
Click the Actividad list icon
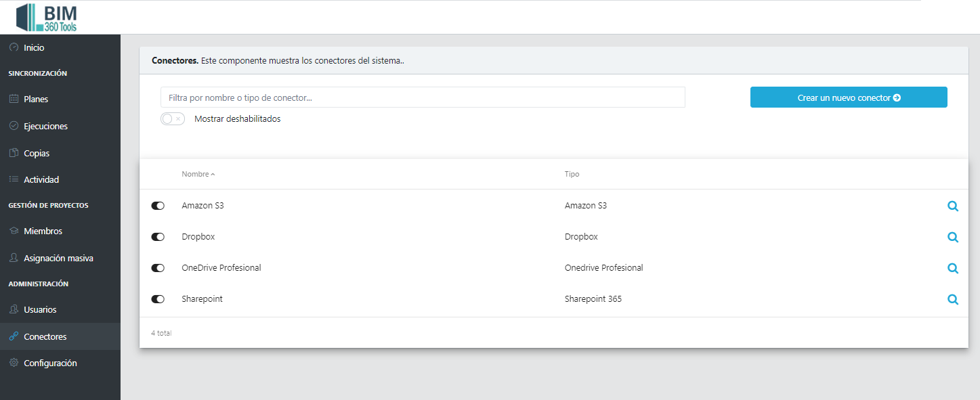[x=14, y=179]
